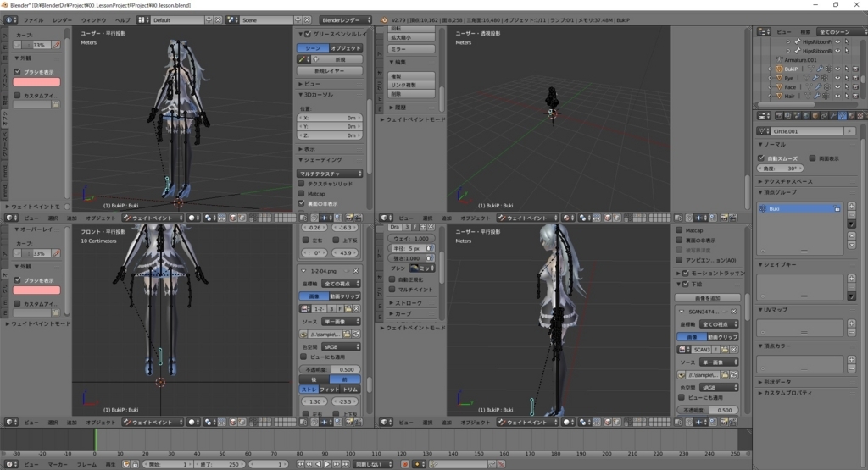Click the timeline editor type clock icon
This screenshot has height=470, width=868.
coord(10,464)
